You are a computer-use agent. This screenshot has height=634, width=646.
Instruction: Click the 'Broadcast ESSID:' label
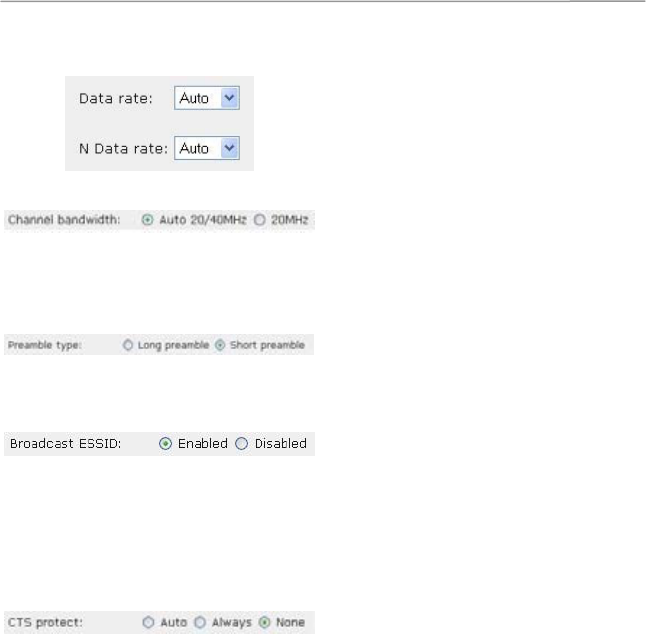coord(66,444)
